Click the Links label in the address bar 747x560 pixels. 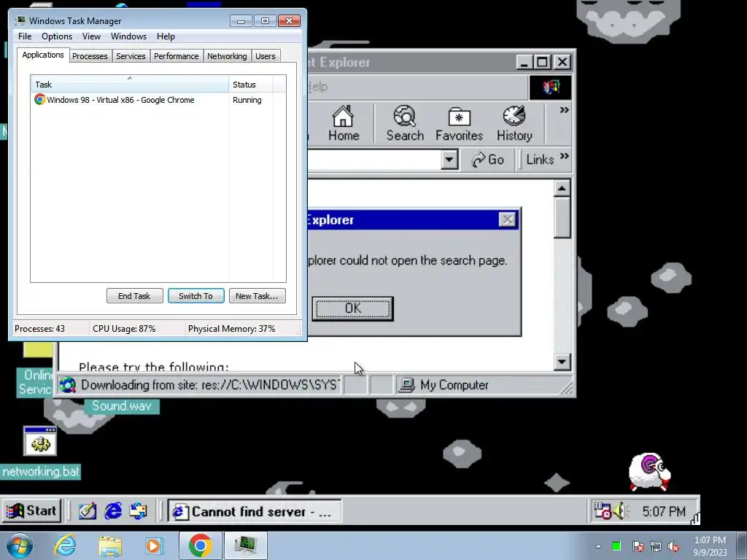pos(540,160)
